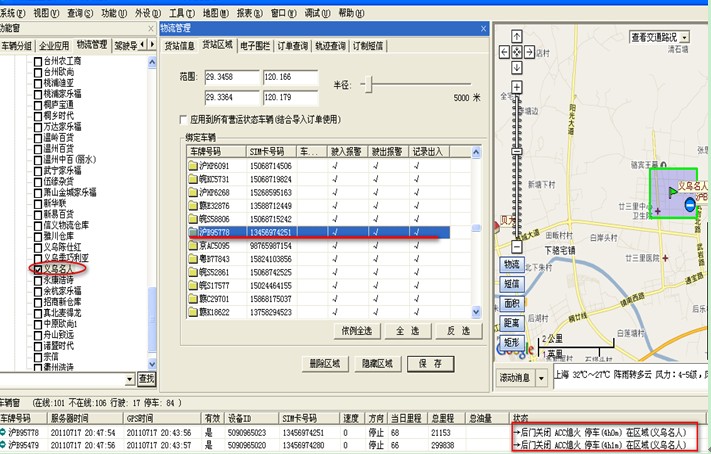Click folder icon for vehicle 沪MP6091
This screenshot has width=711, height=454.
(x=194, y=165)
